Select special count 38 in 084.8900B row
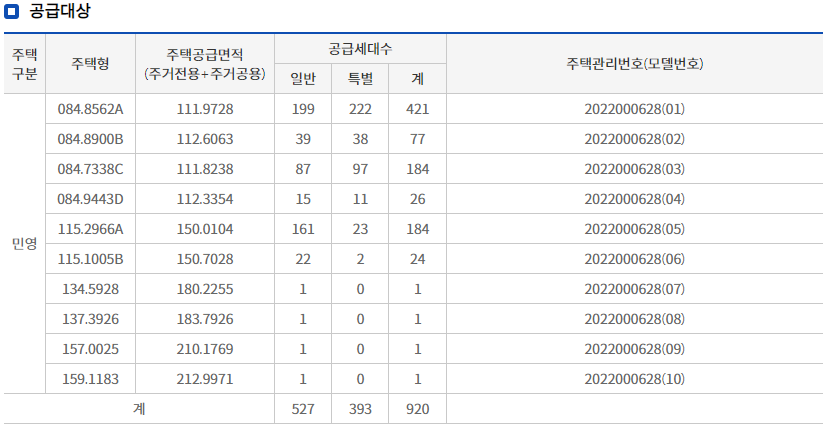The height and width of the screenshot is (426, 823). coord(360,139)
